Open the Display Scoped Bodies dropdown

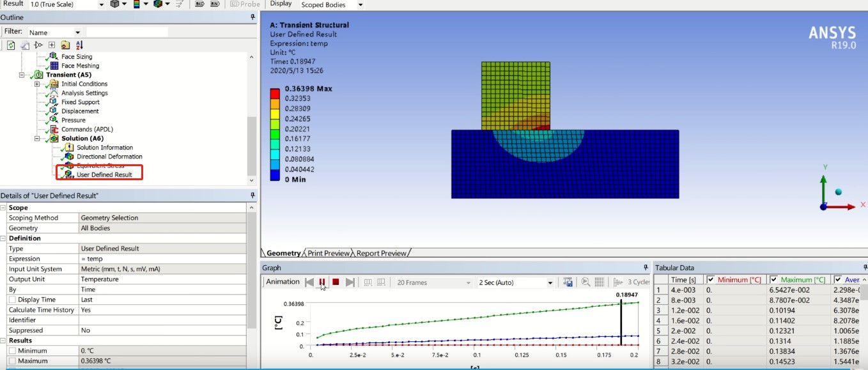tap(360, 4)
